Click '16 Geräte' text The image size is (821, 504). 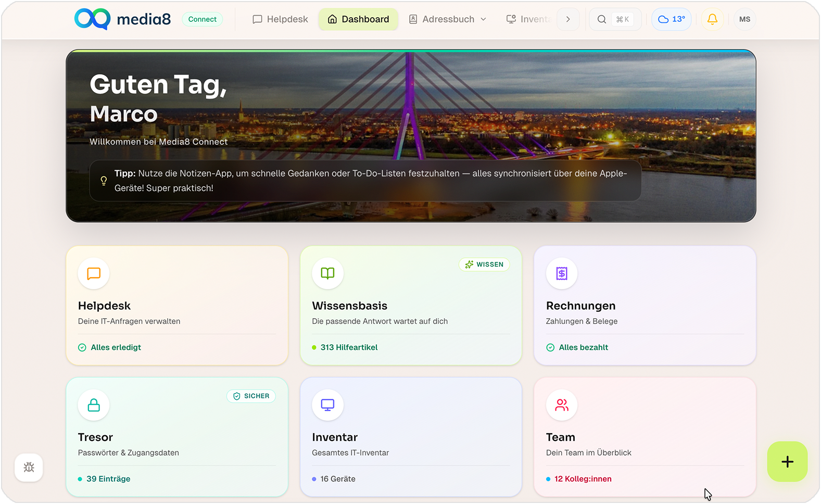338,479
